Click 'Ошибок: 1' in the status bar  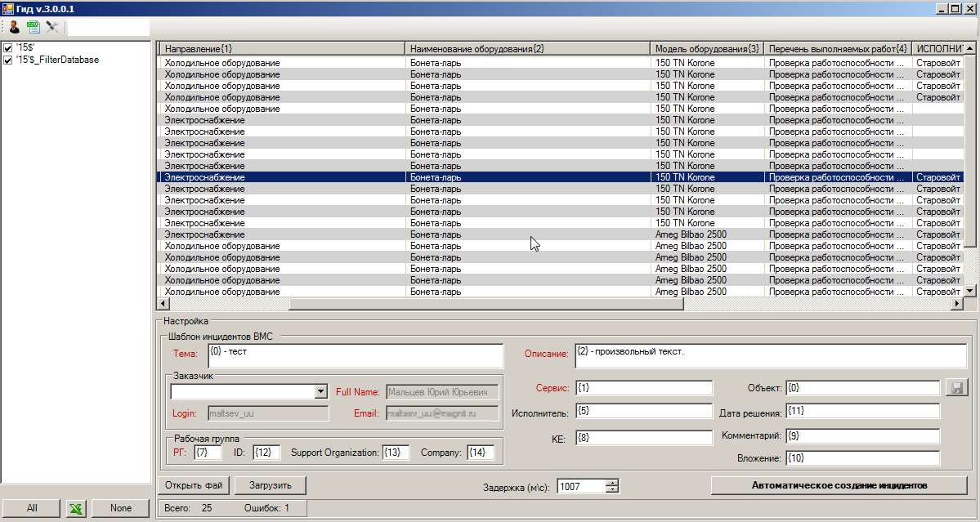click(267, 508)
